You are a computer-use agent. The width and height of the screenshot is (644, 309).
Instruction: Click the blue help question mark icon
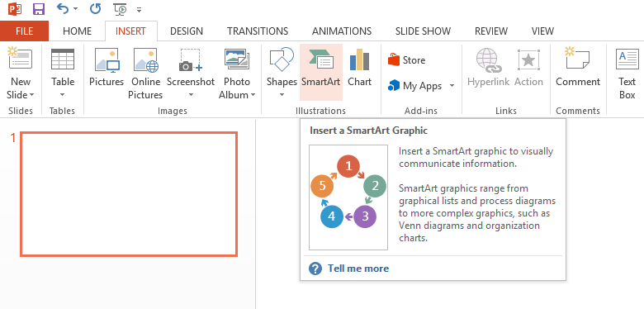(x=315, y=269)
